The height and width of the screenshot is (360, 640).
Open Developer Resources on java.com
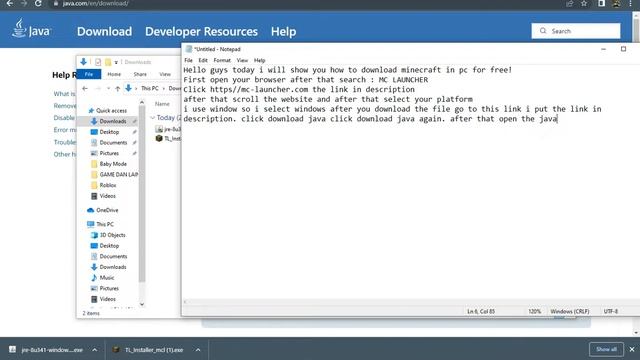pyautogui.click(x=201, y=31)
